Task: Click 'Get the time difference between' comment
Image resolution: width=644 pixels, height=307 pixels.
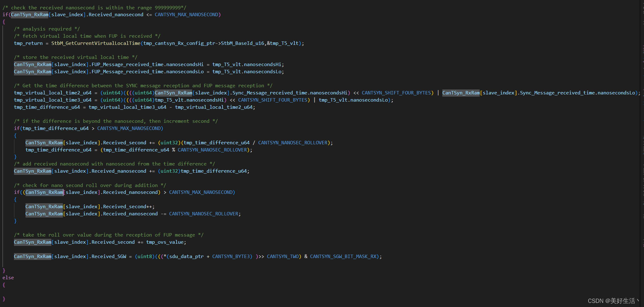Action: tap(143, 86)
